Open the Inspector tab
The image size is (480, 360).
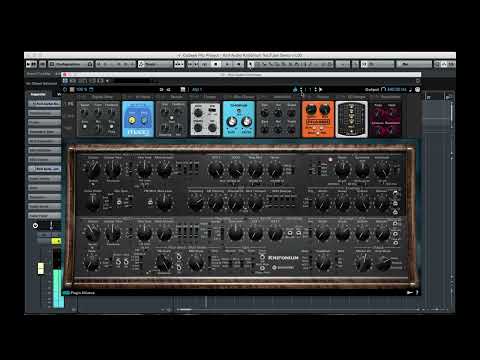pos(38,94)
